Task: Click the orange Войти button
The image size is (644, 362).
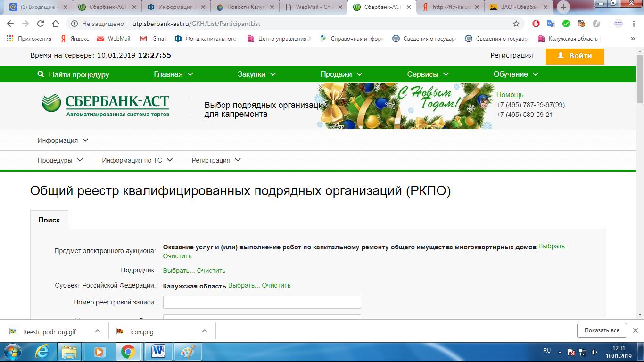Action: [575, 56]
